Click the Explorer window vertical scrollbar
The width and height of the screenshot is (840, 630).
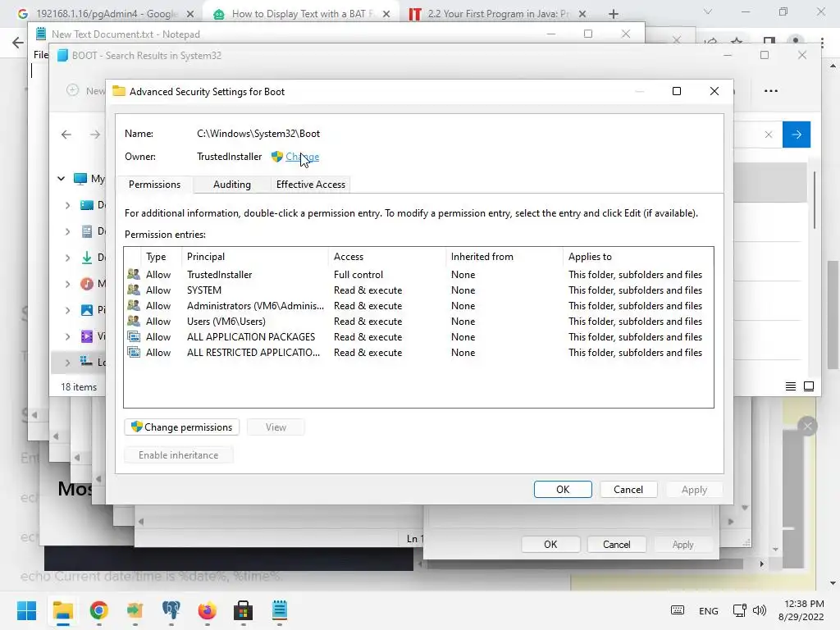(x=815, y=200)
